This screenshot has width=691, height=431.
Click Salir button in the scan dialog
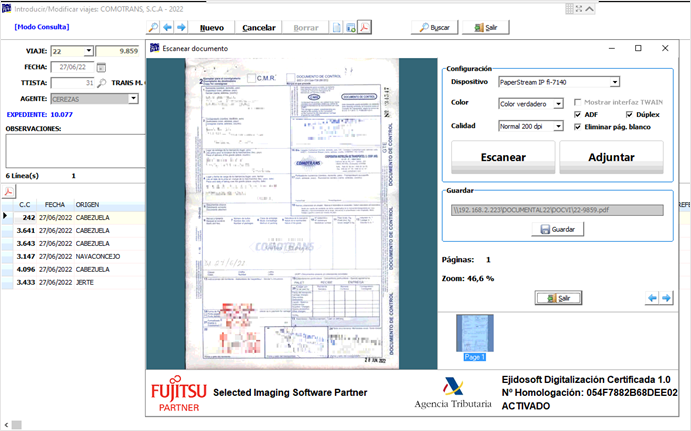pos(558,298)
